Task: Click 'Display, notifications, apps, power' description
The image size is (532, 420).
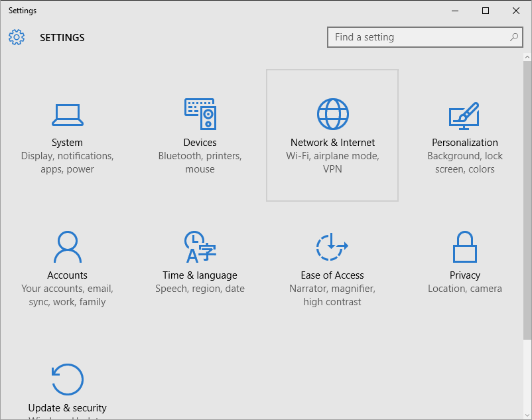Action: pos(67,163)
